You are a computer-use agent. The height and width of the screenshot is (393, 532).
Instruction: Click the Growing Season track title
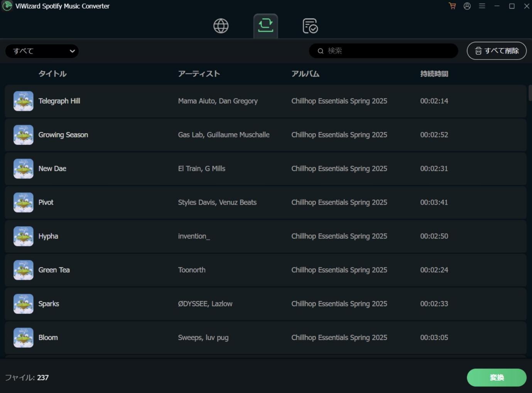tap(63, 135)
